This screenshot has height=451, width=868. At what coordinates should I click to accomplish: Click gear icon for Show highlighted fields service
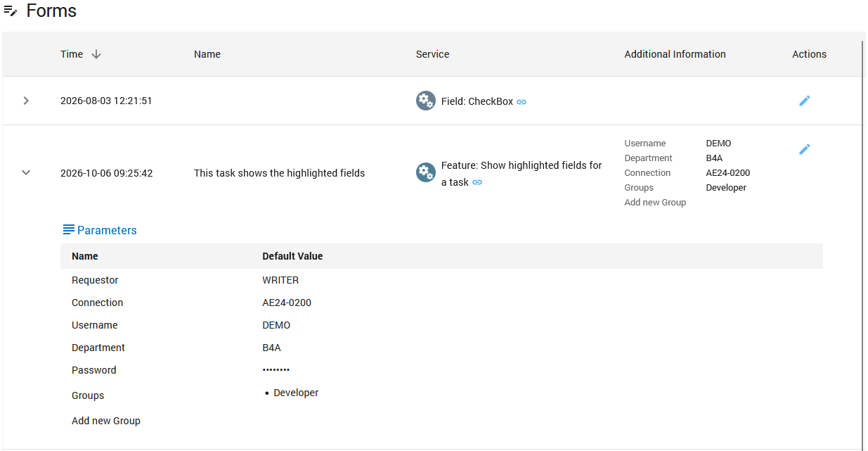[426, 172]
